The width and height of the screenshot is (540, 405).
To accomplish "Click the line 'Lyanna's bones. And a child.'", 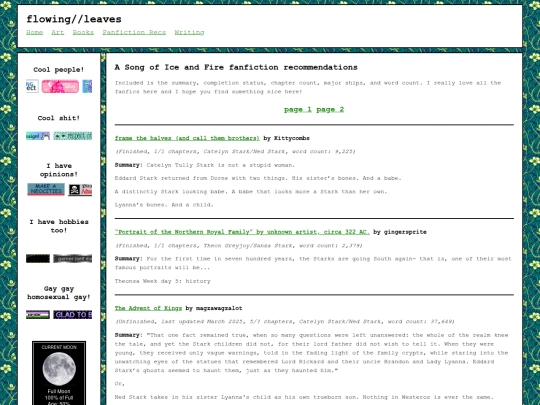I will point(164,205).
